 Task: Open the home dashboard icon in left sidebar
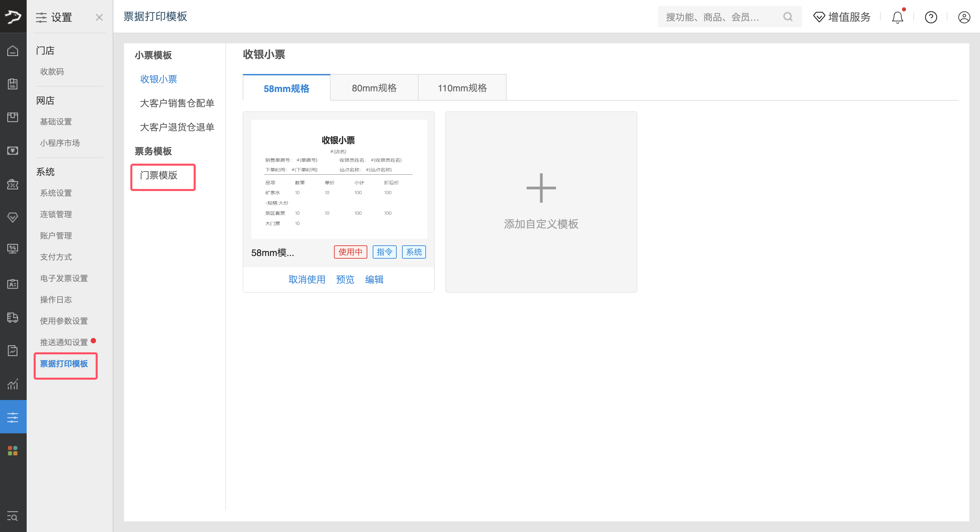pyautogui.click(x=13, y=51)
